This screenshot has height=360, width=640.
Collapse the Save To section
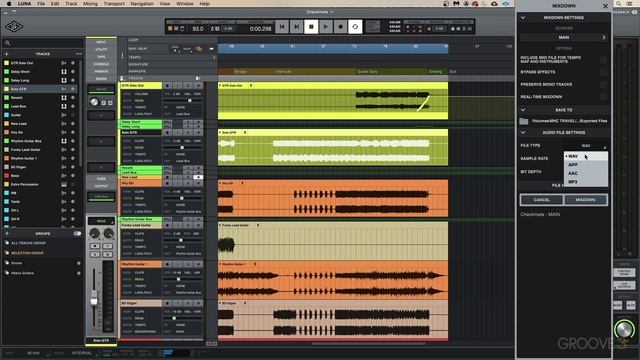[x=523, y=110]
